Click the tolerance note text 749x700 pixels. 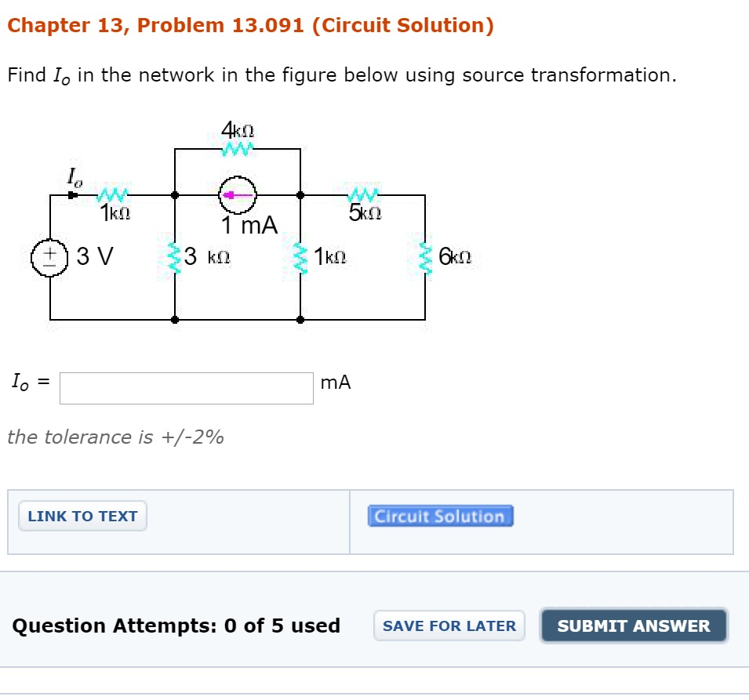(115, 437)
